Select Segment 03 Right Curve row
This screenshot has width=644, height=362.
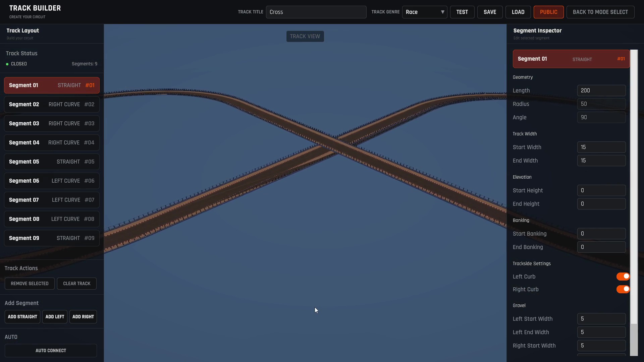click(x=52, y=124)
